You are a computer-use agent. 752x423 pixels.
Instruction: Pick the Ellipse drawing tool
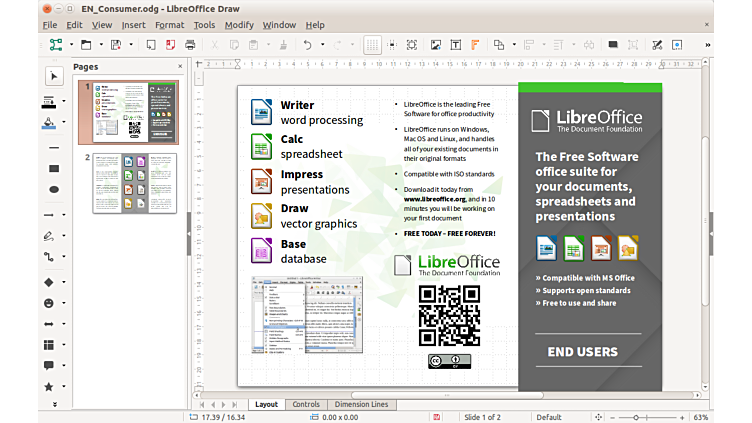[x=54, y=190]
